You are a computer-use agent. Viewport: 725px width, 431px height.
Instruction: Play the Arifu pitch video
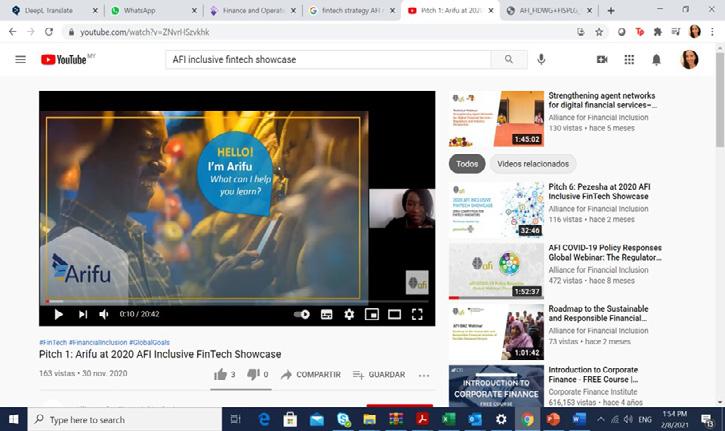[x=58, y=314]
